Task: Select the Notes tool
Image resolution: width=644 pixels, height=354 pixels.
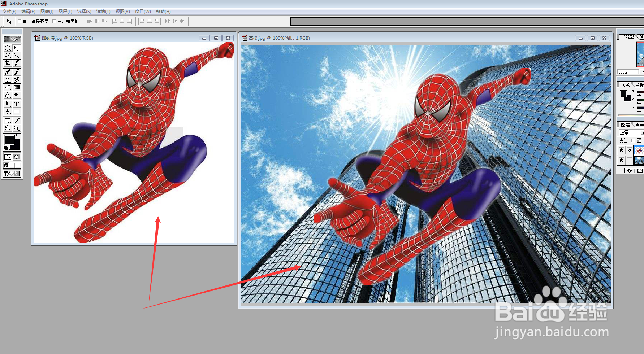Action: click(7, 121)
